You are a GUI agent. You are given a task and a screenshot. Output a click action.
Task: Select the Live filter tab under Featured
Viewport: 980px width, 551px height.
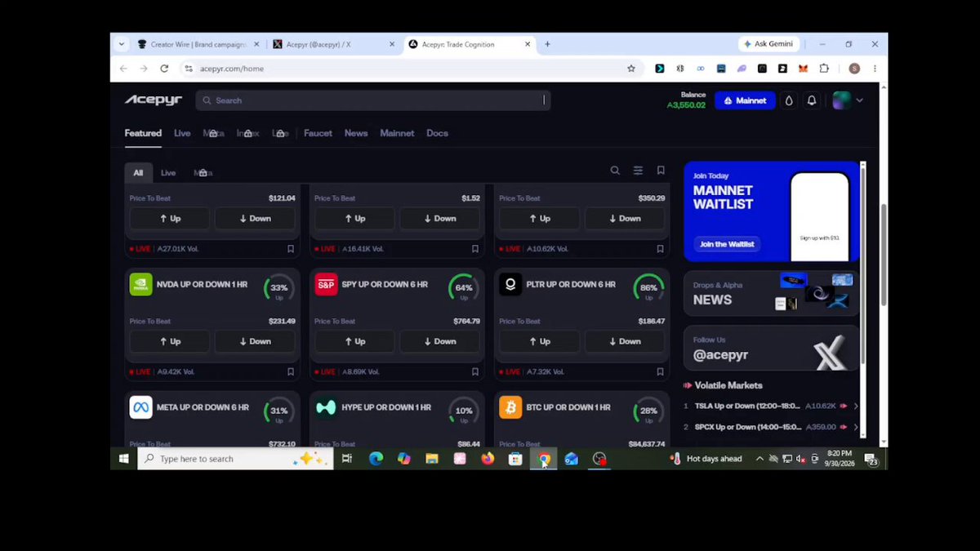(x=167, y=173)
